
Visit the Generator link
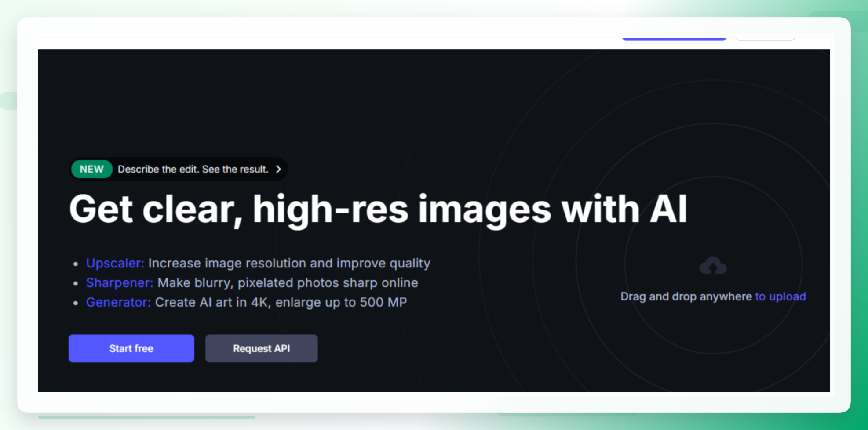(118, 302)
